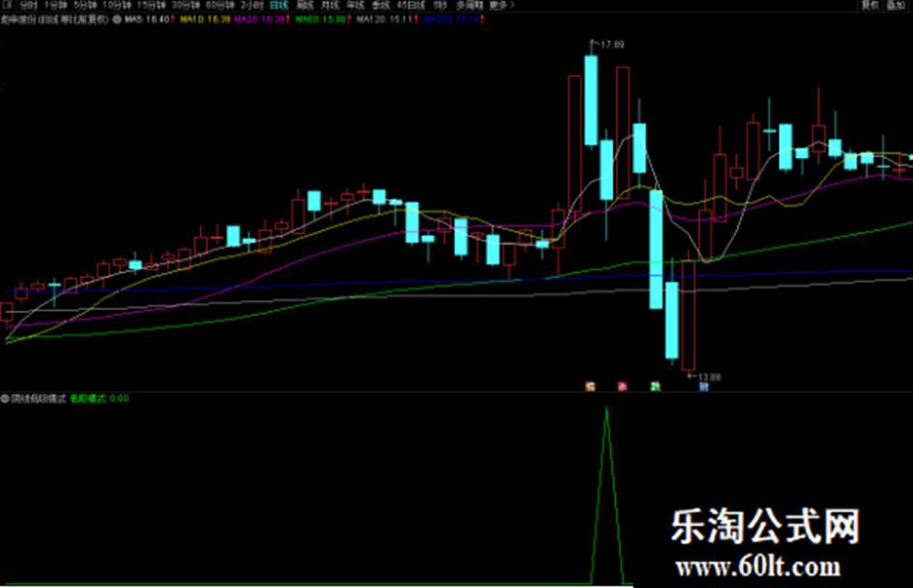
Task: Switch to the 分时 intraday tab
Action: pyautogui.click(x=28, y=5)
